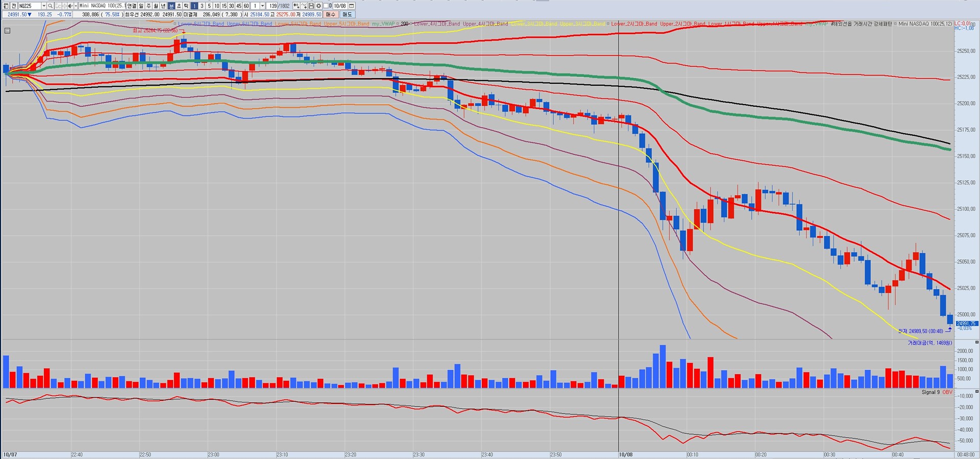Select the 5-minute interval button

click(209, 6)
